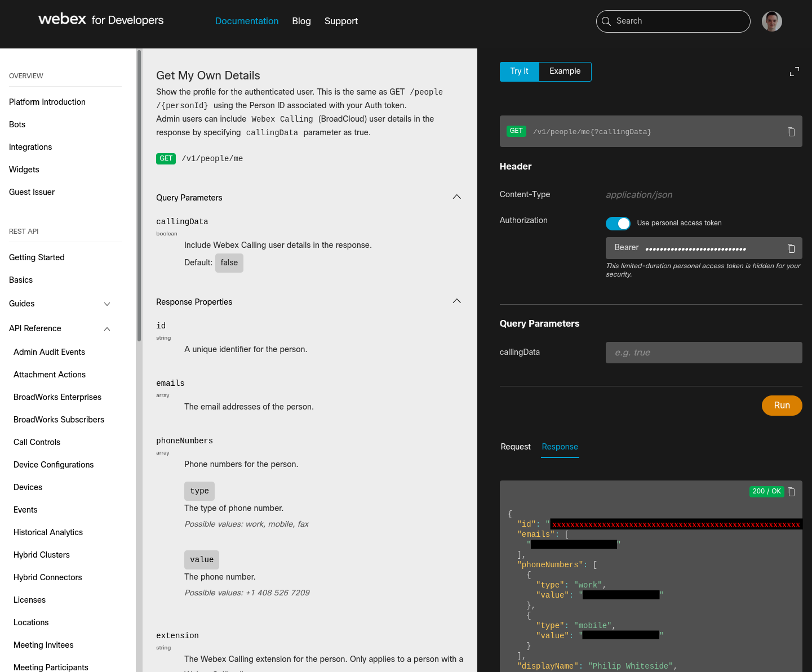
Task: Focus the callingData input field
Action: (x=704, y=353)
